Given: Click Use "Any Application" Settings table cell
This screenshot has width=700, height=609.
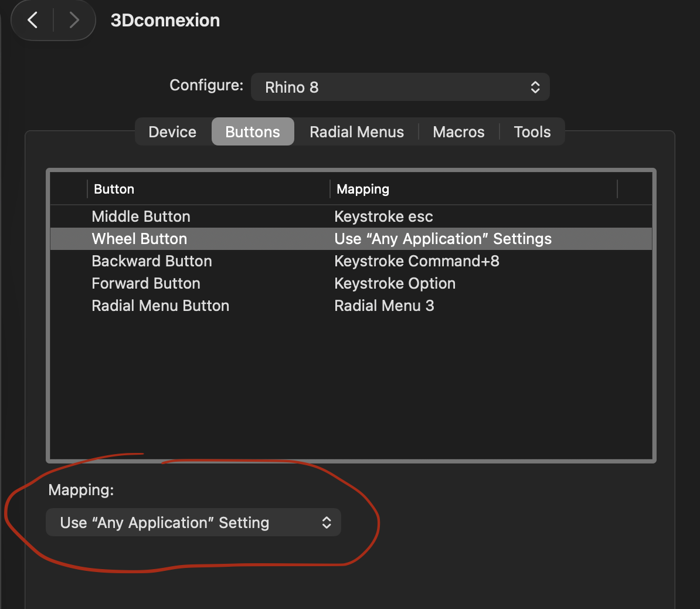Looking at the screenshot, I should coord(443,239).
